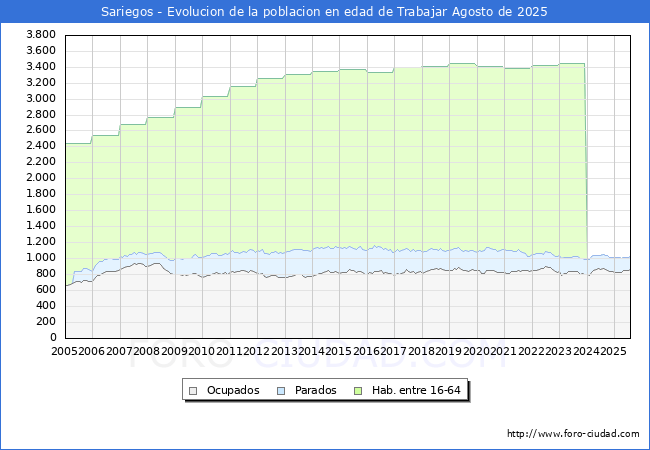Click the chart title Sariegos banner
The height and width of the screenshot is (450, 650).
[x=325, y=12]
